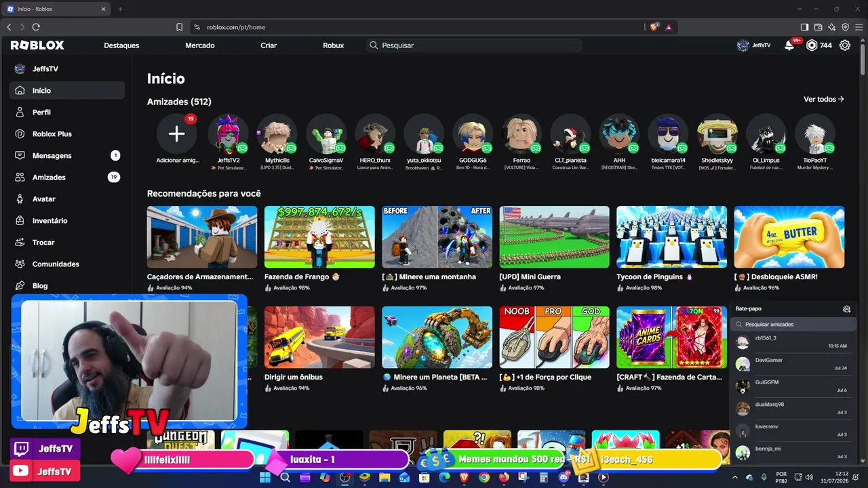Click the Roblox Pesquisar search field
The image size is (868, 488).
coord(473,45)
